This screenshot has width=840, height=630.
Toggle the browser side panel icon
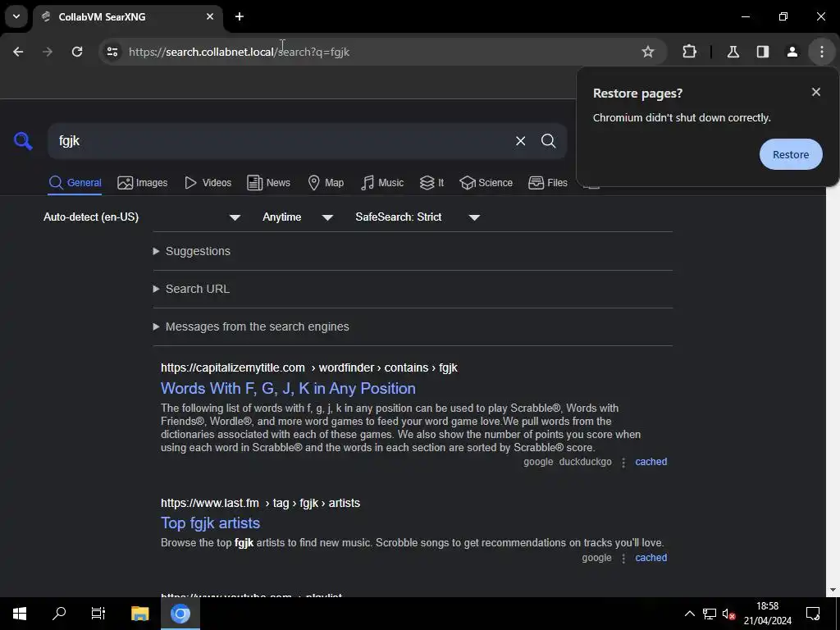click(762, 52)
